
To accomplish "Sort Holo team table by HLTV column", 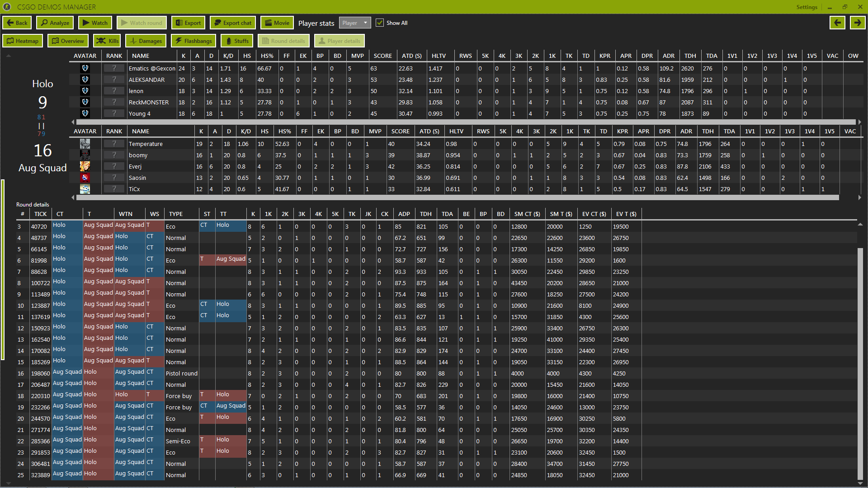I will [439, 56].
